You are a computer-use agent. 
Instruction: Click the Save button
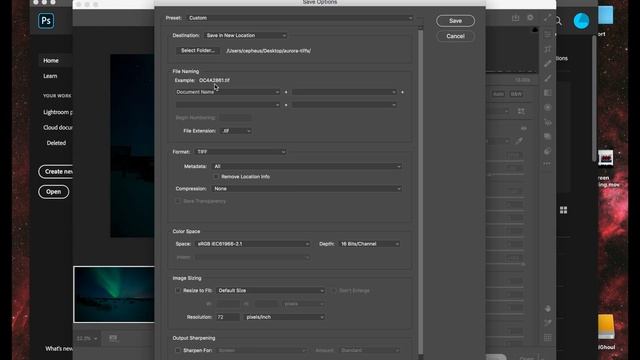[455, 21]
